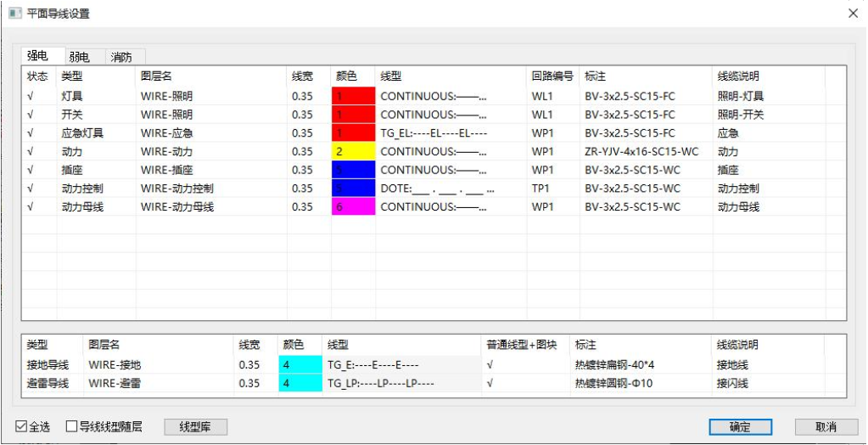Choose the red color swatch for 应急灯具

352,132
